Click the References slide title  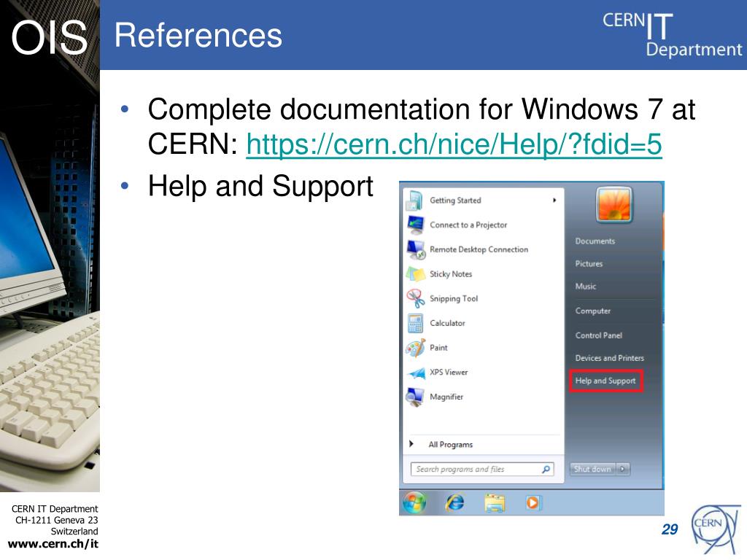[198, 36]
